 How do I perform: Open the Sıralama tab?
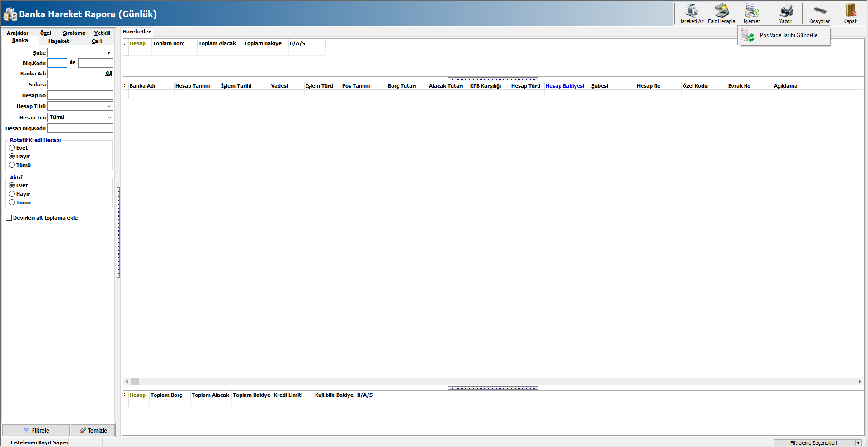pyautogui.click(x=74, y=33)
